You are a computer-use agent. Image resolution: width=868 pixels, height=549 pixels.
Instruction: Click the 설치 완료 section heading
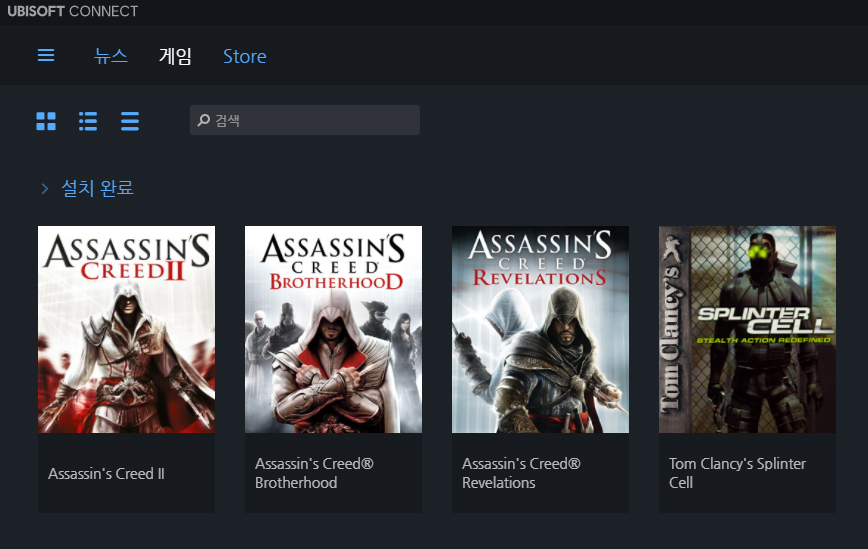[x=97, y=188]
